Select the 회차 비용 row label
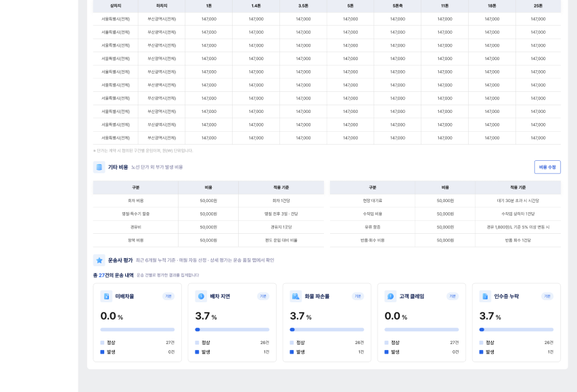577x392 pixels. (135, 201)
